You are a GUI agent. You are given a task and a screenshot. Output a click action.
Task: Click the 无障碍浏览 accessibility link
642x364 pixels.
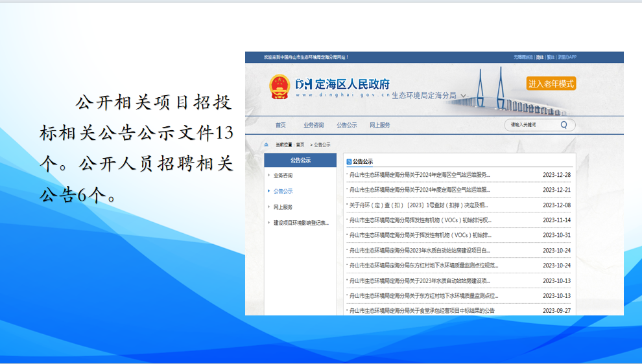(x=523, y=57)
